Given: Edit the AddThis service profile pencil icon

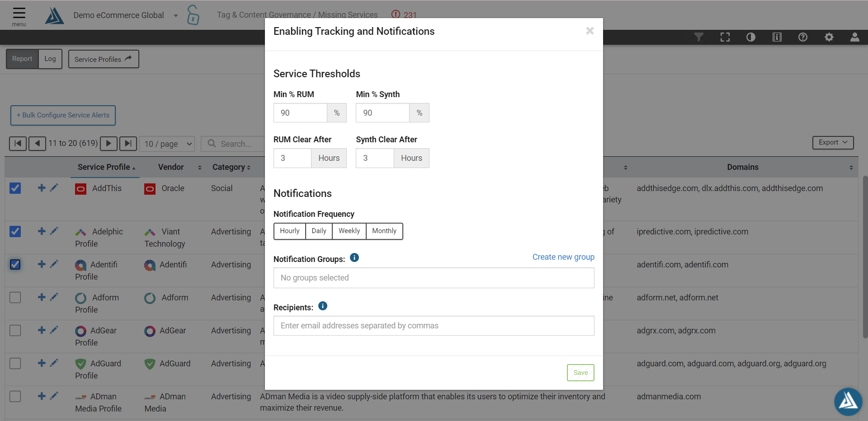Looking at the screenshot, I should click(54, 188).
